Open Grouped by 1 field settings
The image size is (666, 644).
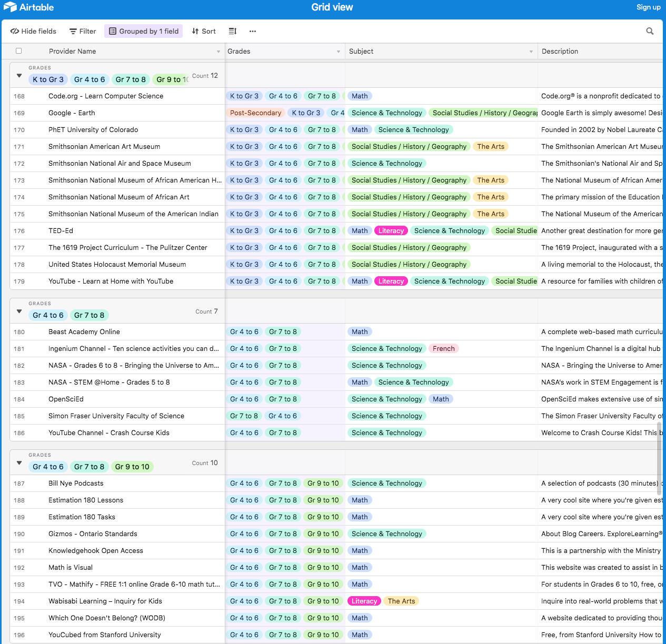tap(144, 31)
